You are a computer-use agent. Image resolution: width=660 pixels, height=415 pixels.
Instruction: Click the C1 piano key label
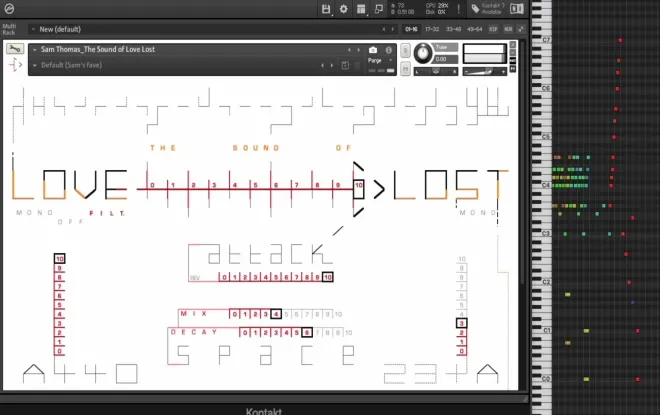click(546, 330)
